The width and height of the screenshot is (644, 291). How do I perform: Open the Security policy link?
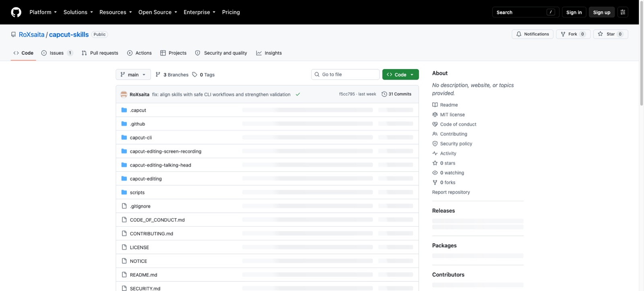point(452,143)
